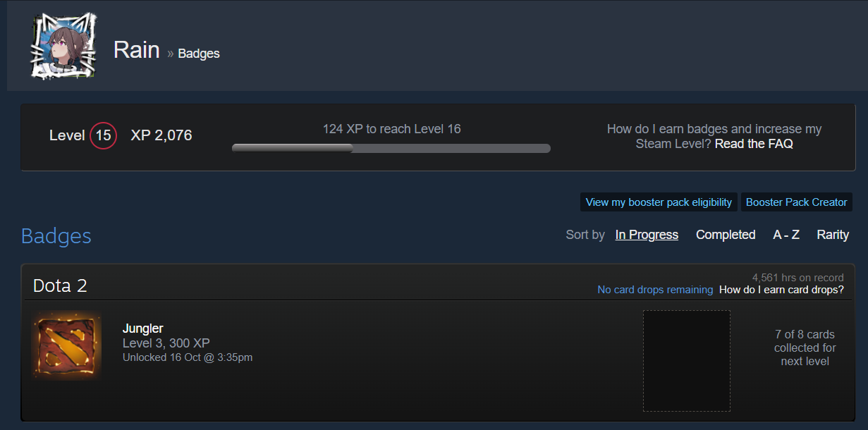Click the XP progress bar to Level 16

coord(391,148)
